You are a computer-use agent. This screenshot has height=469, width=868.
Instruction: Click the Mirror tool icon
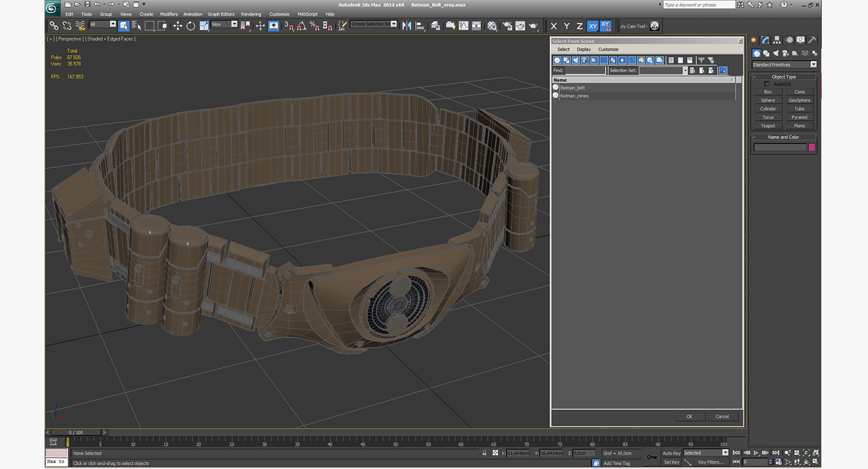[406, 26]
